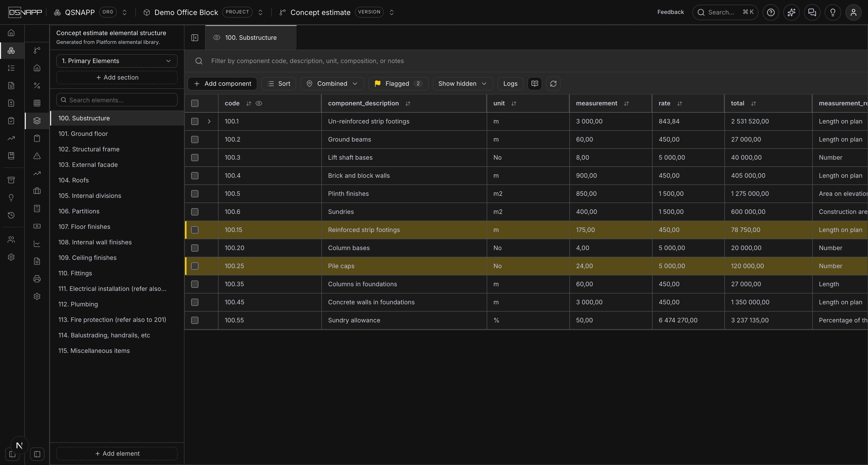Expand row 100.1 Un-reinforced strip footings
This screenshot has height=465, width=868.
pyautogui.click(x=209, y=121)
